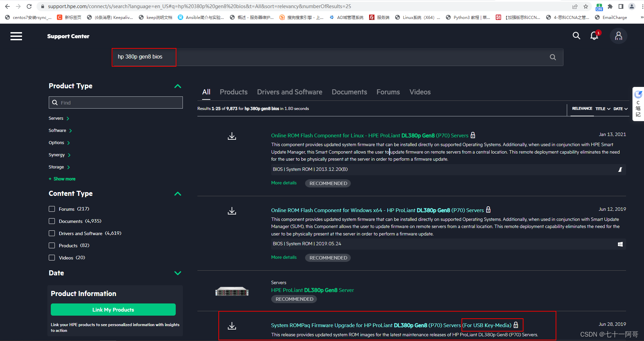This screenshot has width=644, height=341.
Task: Reload the page in the browser
Action: click(29, 6)
